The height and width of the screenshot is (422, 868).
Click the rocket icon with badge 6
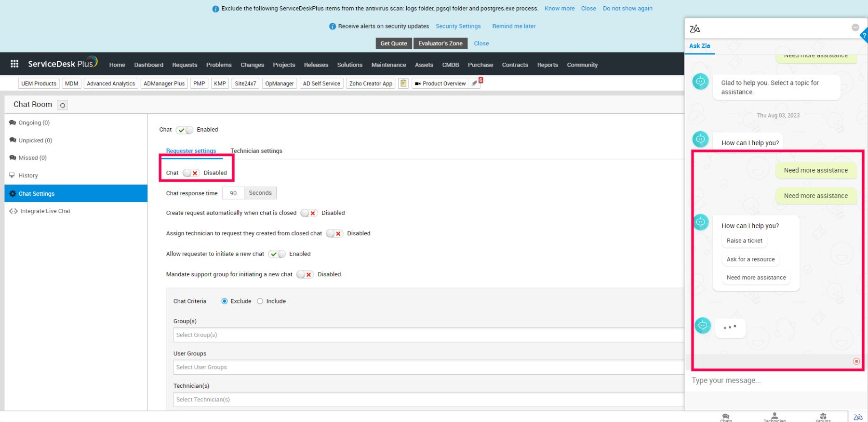pyautogui.click(x=475, y=83)
